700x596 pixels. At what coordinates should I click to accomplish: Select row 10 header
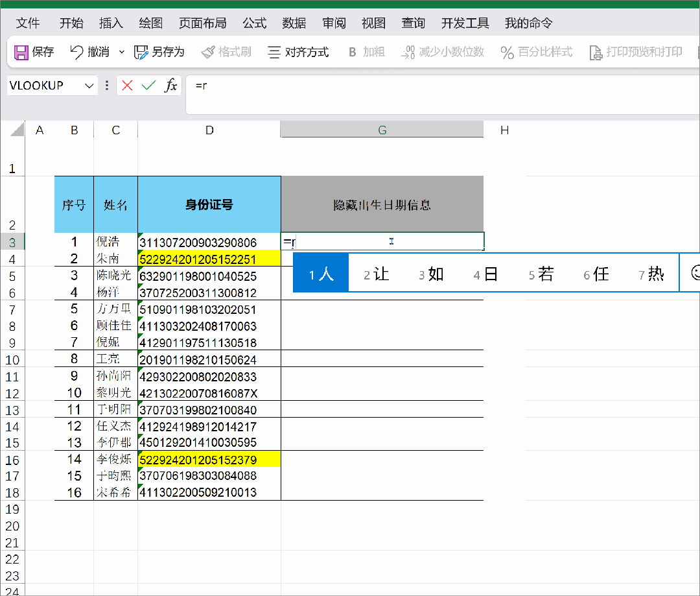pyautogui.click(x=12, y=359)
